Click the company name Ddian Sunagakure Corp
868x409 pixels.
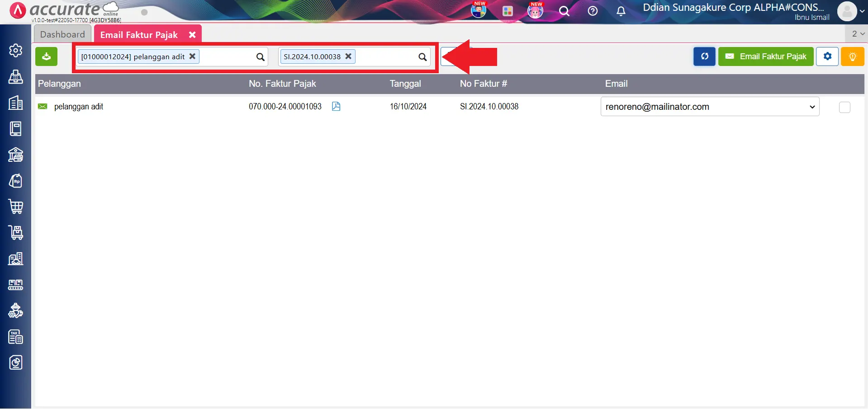tap(734, 7)
